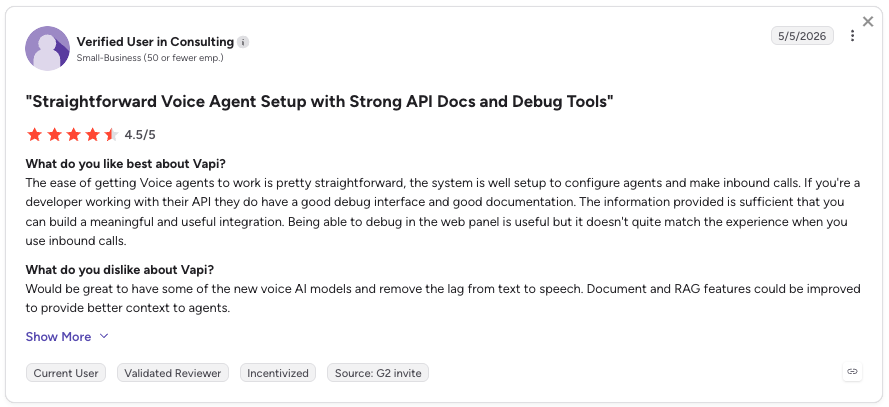Click the Verified User in Consulting name
The width and height of the screenshot is (889, 407).
155,42
